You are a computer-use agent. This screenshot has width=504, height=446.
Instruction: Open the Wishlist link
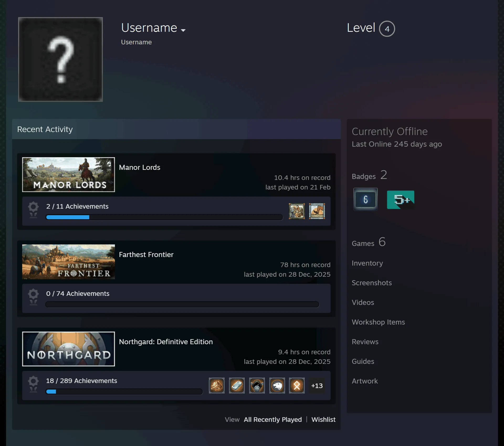pos(323,419)
